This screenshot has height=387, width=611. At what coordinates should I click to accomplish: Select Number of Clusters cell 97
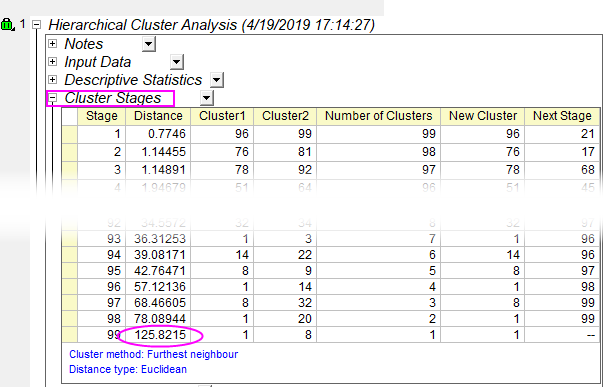(379, 170)
